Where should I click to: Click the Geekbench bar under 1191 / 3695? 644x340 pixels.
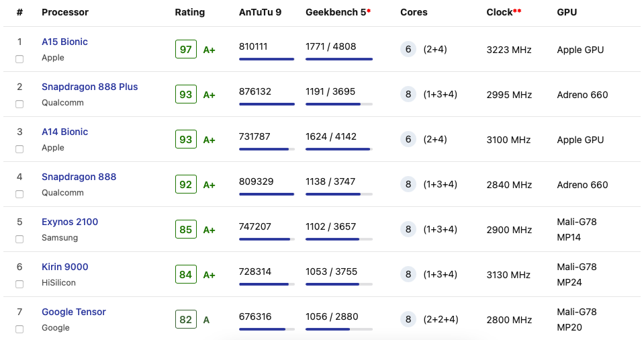[x=339, y=104]
